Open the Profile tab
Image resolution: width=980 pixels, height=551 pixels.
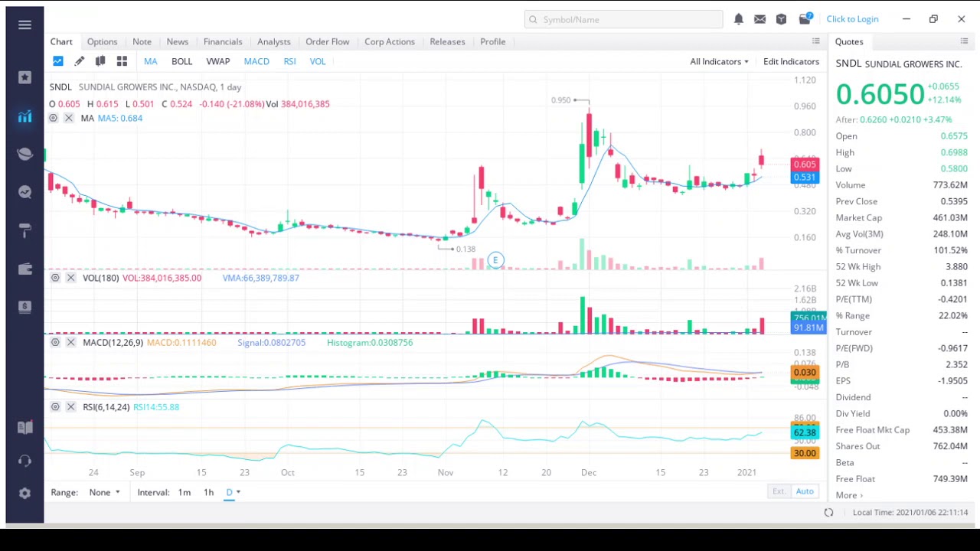[x=492, y=41]
